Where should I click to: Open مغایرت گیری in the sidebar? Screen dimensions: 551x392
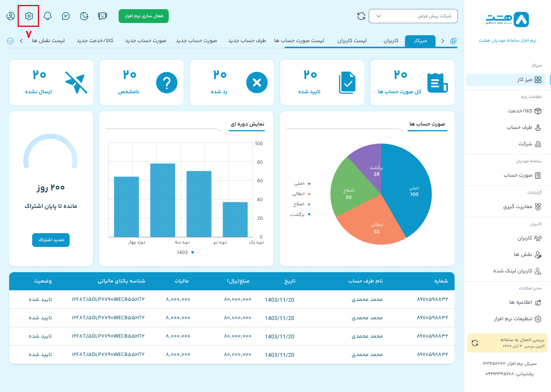tap(522, 207)
